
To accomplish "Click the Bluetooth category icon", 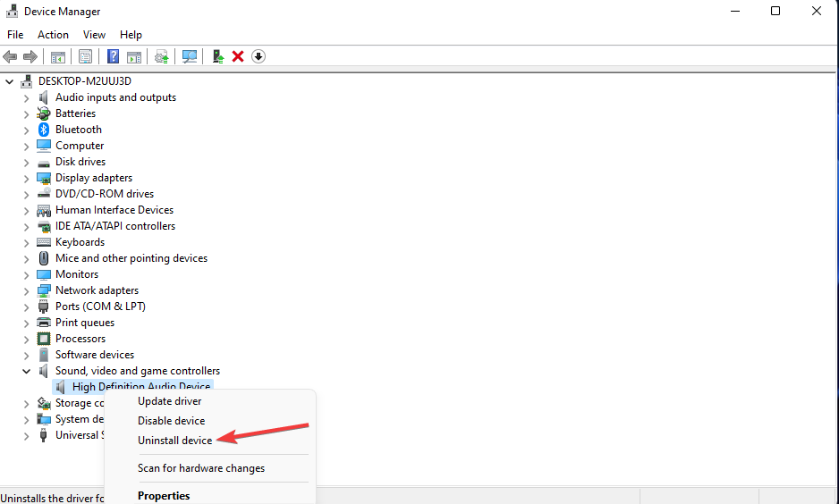I will pyautogui.click(x=43, y=130).
